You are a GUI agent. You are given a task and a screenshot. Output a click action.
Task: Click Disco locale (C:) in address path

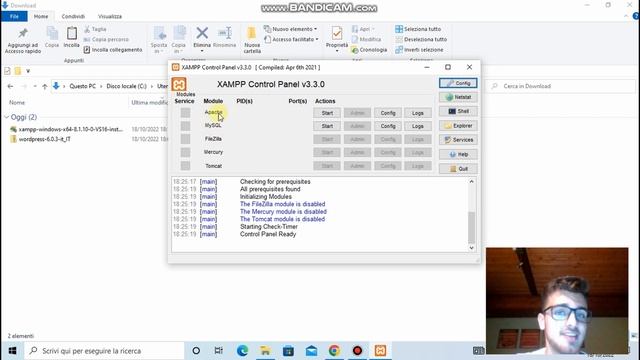click(x=127, y=86)
